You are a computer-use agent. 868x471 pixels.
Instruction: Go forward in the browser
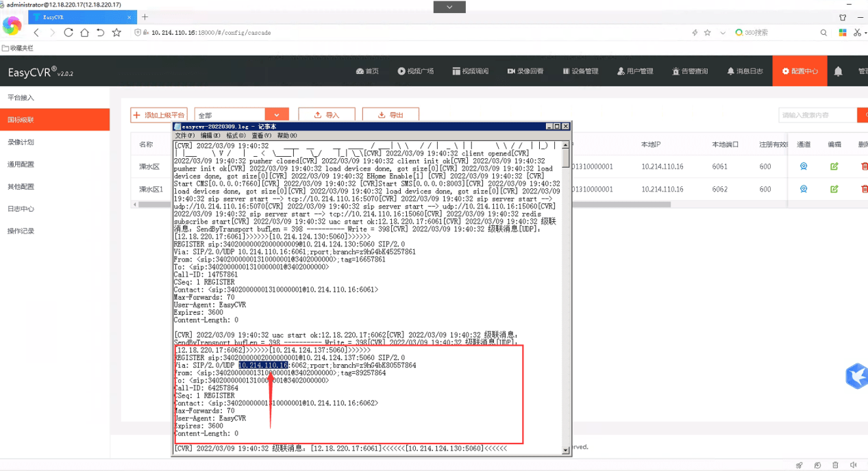[52, 32]
